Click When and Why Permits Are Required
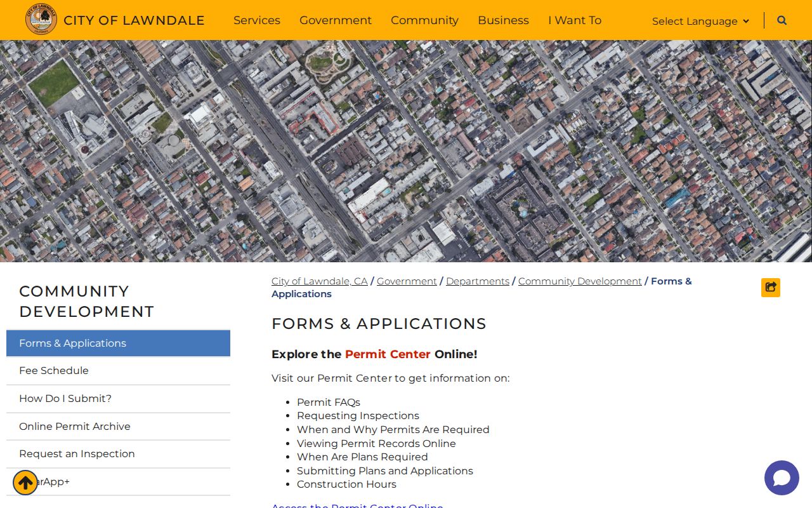Image resolution: width=812 pixels, height=508 pixels. coord(393,430)
